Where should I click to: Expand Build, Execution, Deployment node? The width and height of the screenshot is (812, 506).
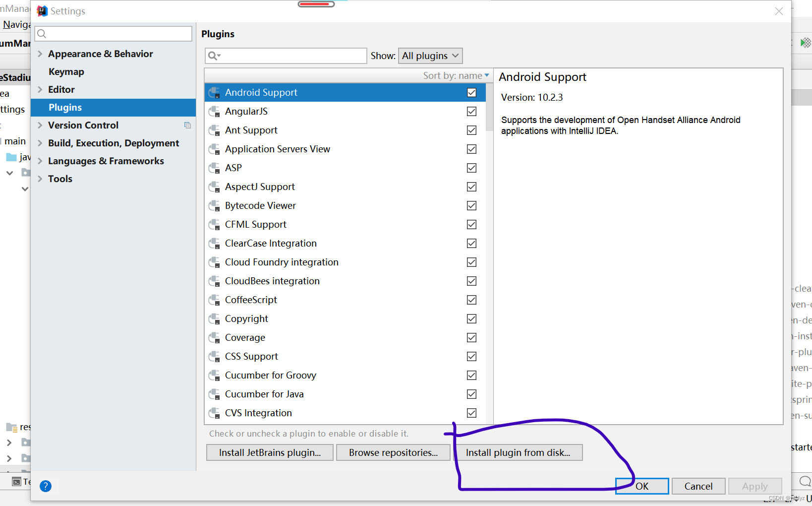(x=40, y=143)
